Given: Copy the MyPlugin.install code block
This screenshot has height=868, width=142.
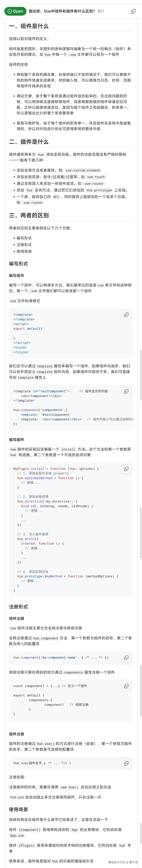Looking at the screenshot, I should 126,469.
